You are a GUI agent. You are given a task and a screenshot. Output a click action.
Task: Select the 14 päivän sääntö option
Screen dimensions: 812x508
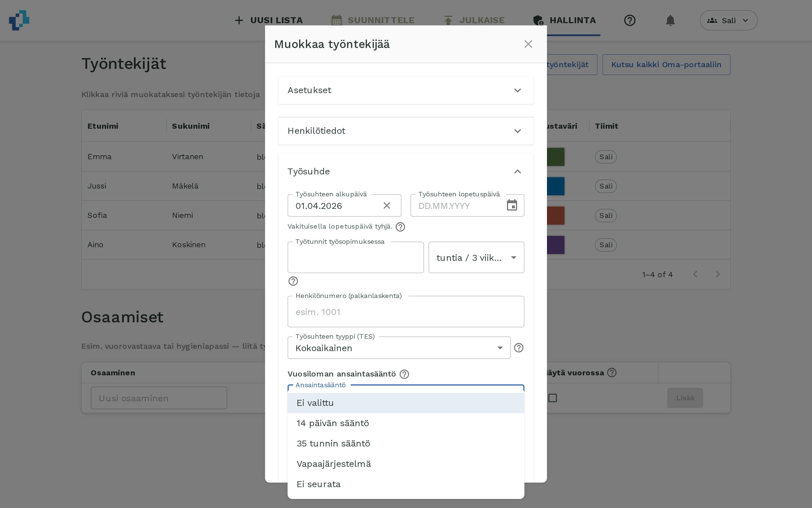[x=406, y=423]
